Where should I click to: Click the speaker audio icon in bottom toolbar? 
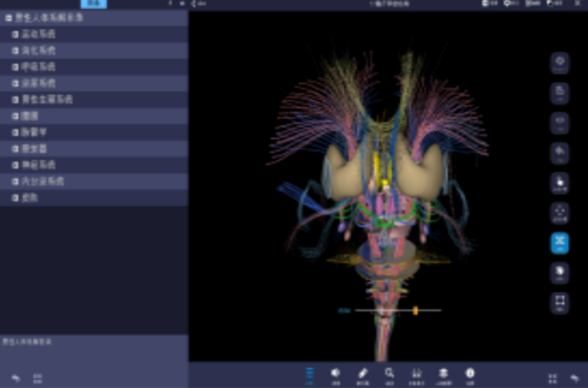point(335,373)
